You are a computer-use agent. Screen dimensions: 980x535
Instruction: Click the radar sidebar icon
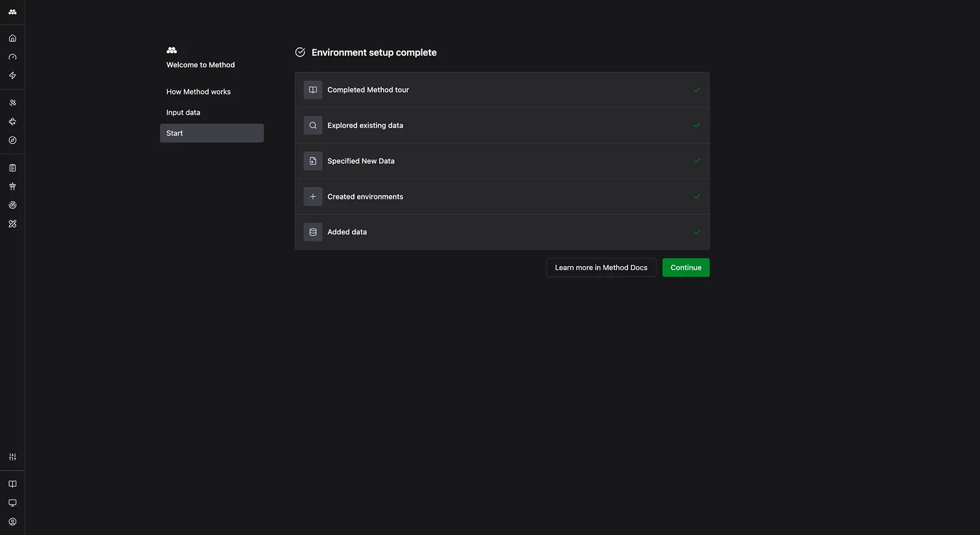tap(12, 205)
